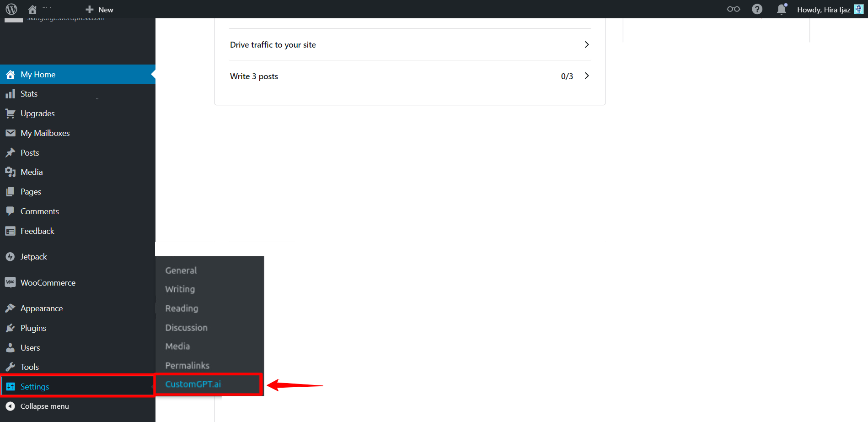Click the Upgrades cart icon

pos(10,114)
